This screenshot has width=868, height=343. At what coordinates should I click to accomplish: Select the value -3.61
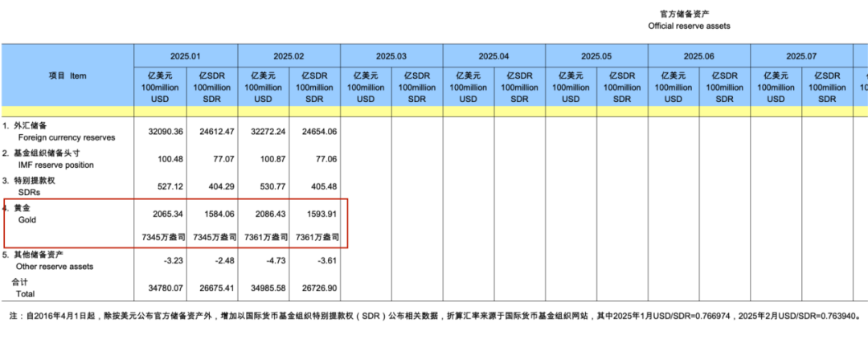pyautogui.click(x=328, y=260)
